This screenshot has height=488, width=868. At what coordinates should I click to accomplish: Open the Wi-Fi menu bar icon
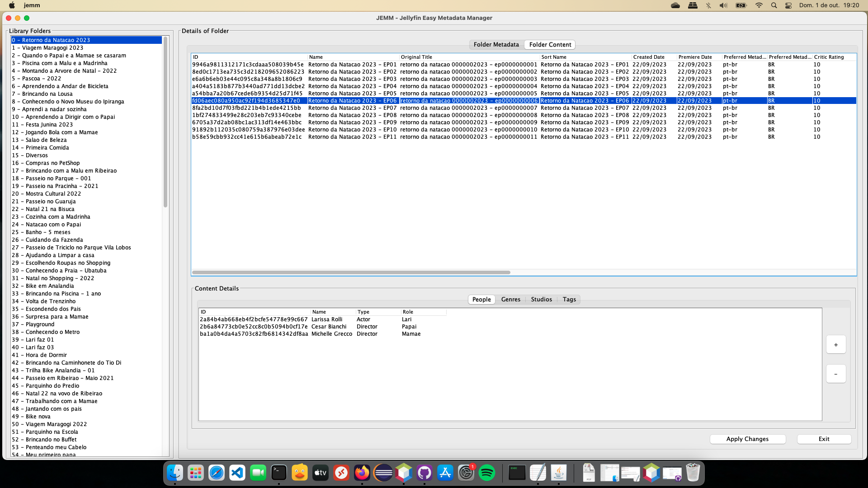click(759, 5)
